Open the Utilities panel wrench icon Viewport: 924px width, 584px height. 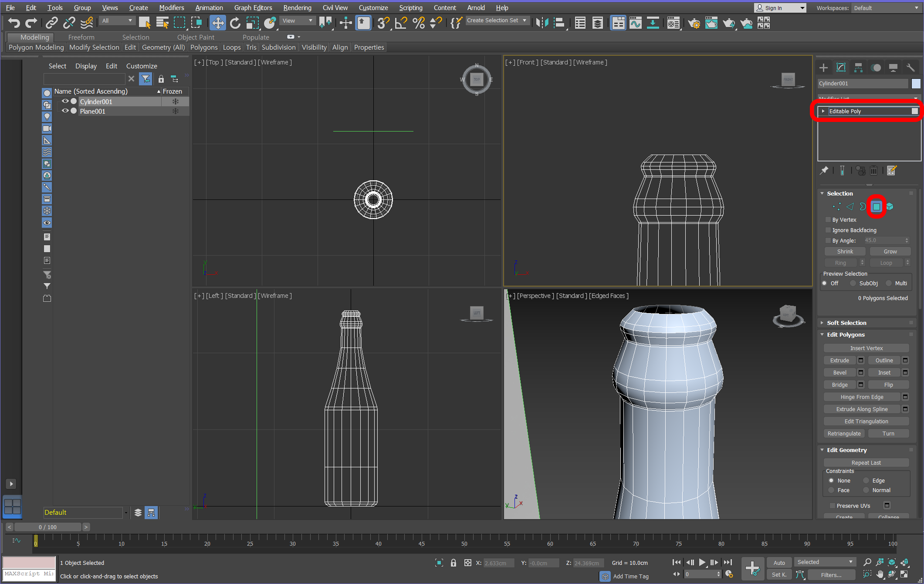(x=910, y=68)
